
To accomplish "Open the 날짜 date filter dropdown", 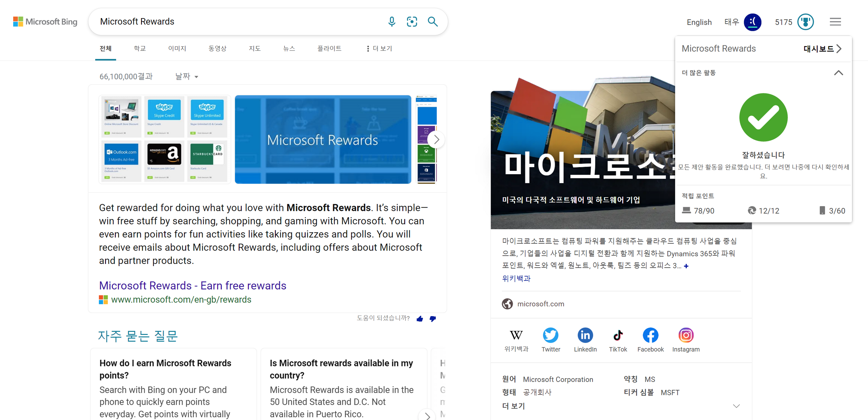I will coord(186,77).
